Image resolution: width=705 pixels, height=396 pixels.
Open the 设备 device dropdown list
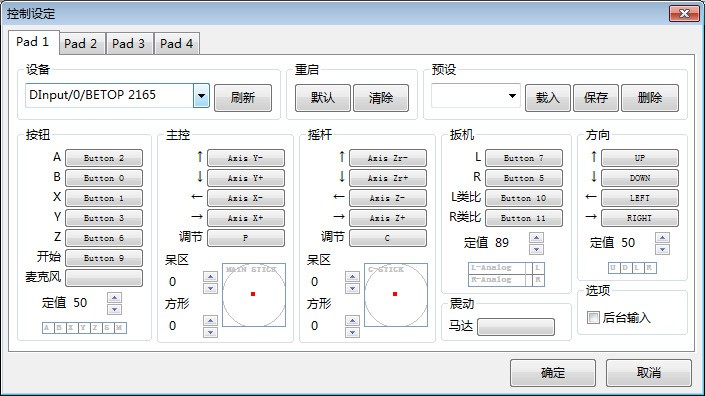click(201, 95)
